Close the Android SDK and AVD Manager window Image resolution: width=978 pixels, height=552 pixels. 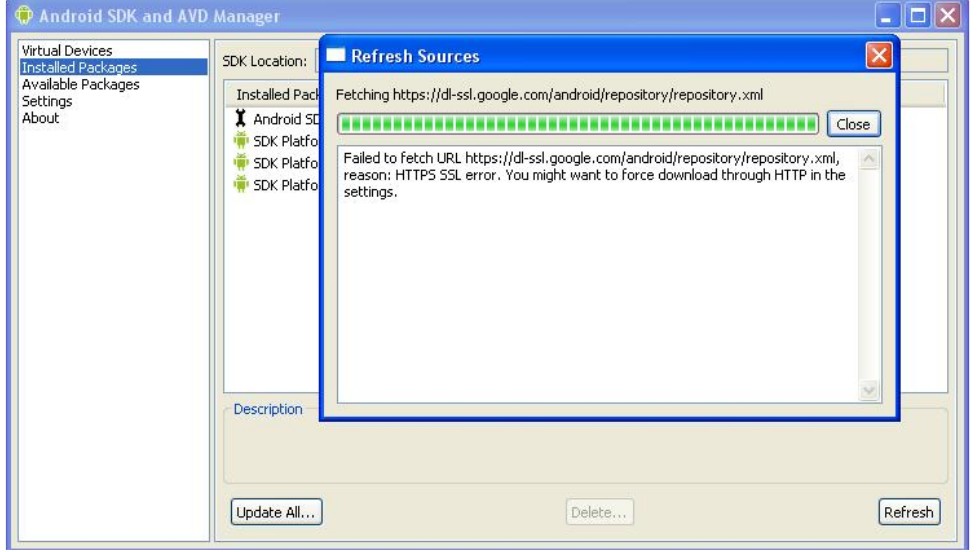[947, 16]
